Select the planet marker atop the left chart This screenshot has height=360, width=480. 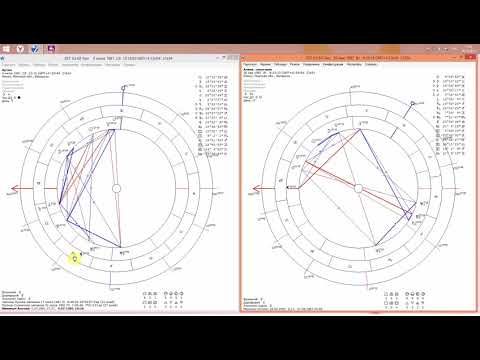[x=124, y=88]
